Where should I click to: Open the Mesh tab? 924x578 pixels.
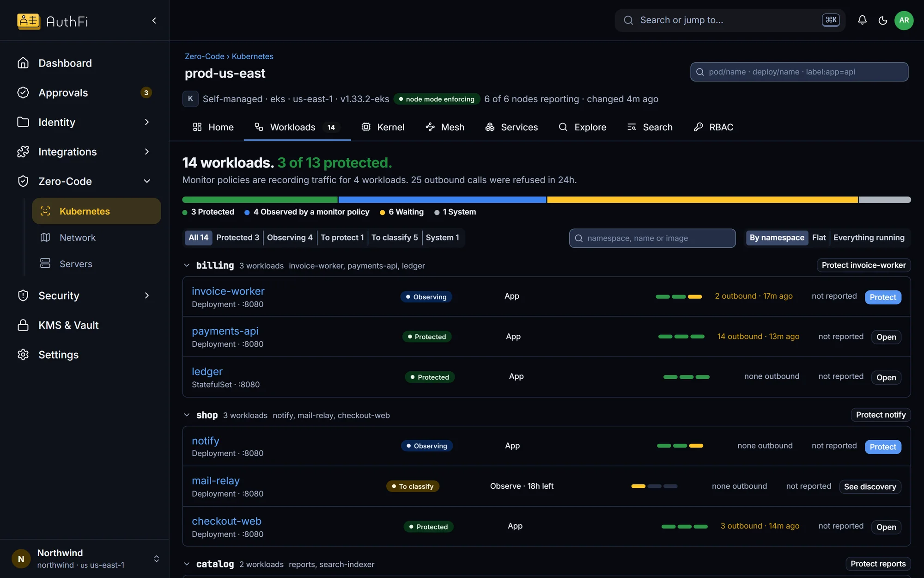(444, 127)
